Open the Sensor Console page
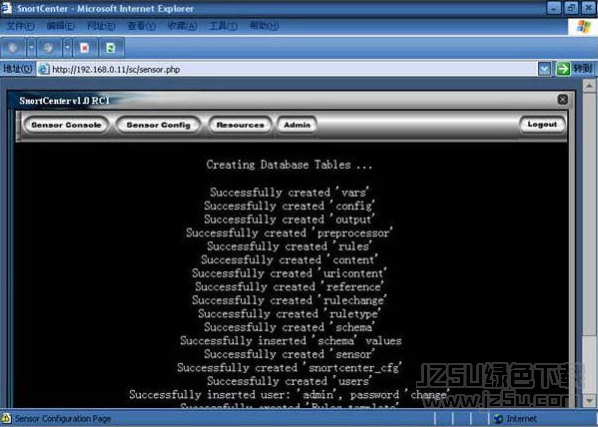 coord(66,125)
